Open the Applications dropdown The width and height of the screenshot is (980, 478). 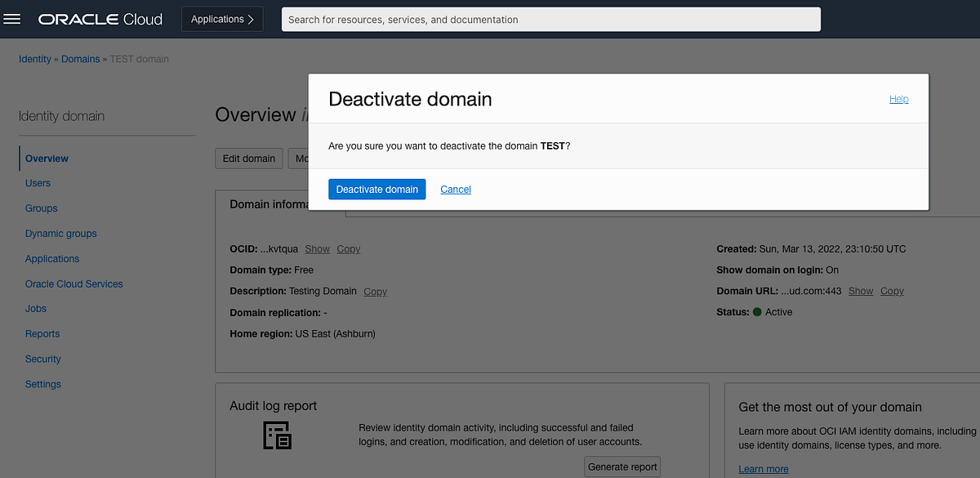[x=221, y=18]
